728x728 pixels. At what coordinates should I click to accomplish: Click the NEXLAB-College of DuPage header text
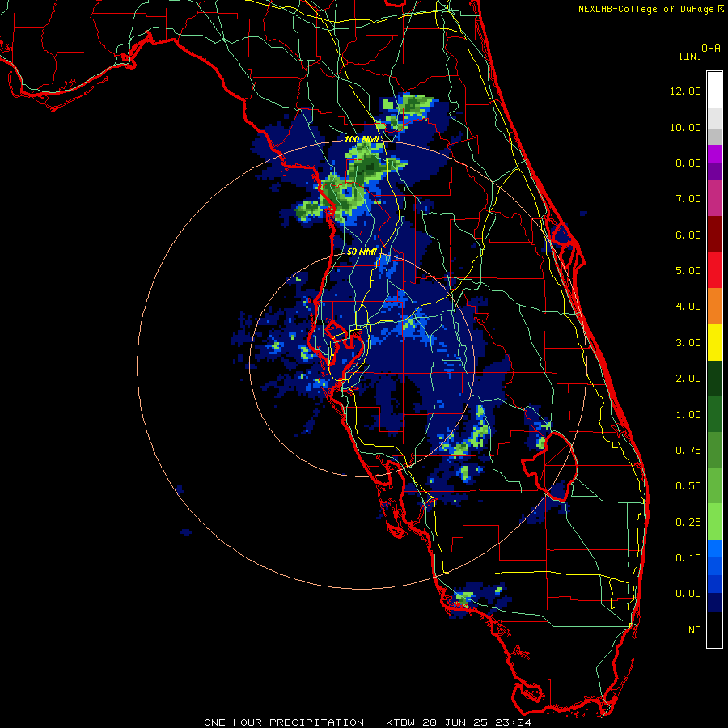tap(651, 9)
